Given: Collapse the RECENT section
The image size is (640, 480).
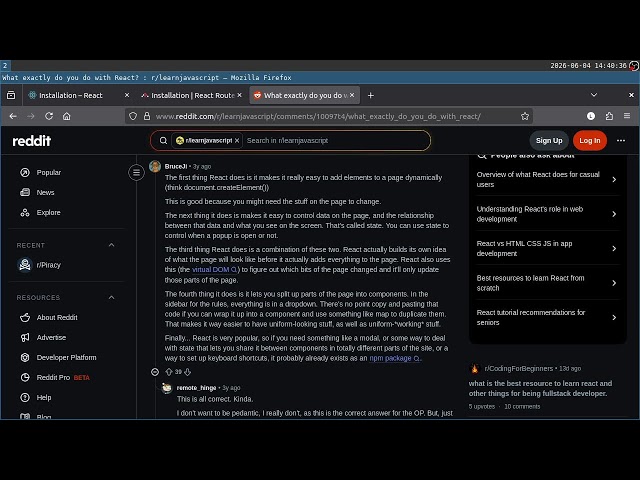Looking at the screenshot, I should [x=111, y=245].
